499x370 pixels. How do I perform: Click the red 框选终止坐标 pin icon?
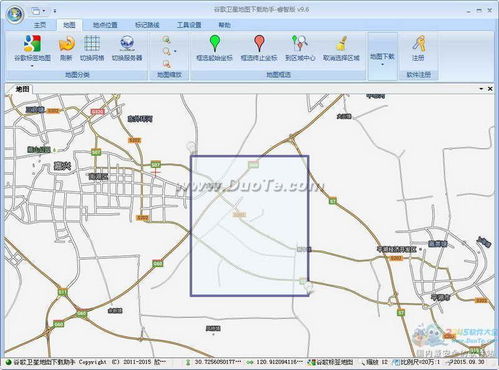259,43
